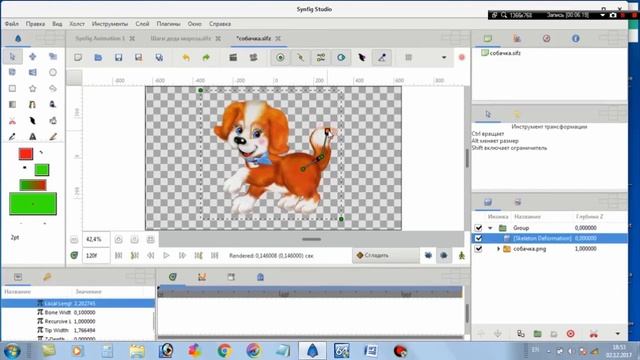Select the Circle tool in the toolbox
640x360 pixels.
tap(53, 72)
